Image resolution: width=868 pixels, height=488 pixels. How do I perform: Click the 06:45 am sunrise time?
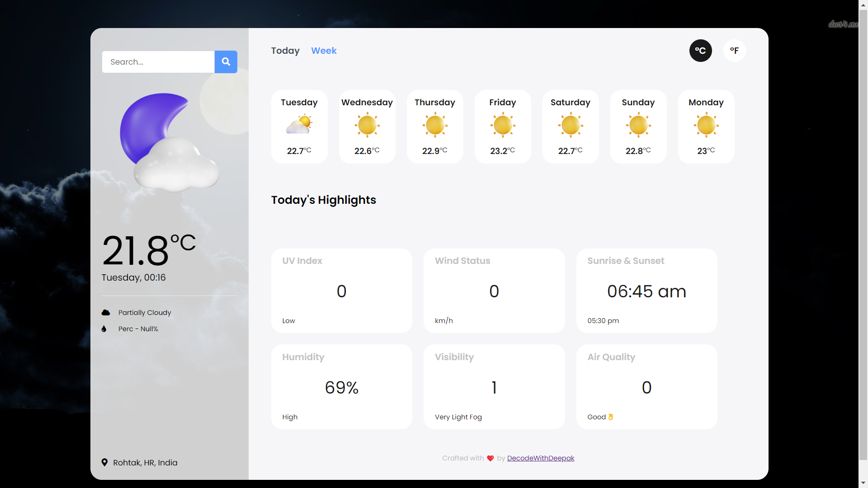pos(646,291)
